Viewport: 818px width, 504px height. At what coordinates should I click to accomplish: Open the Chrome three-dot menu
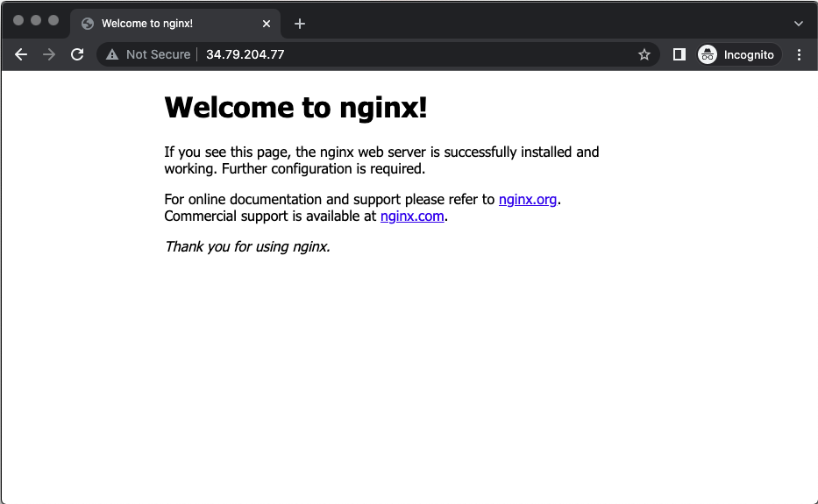pos(799,54)
